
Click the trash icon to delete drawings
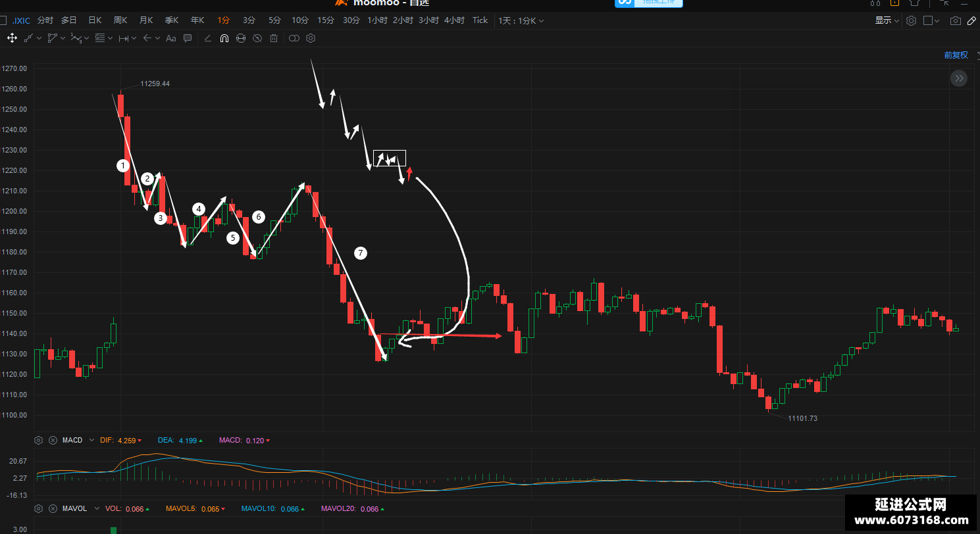tap(274, 38)
